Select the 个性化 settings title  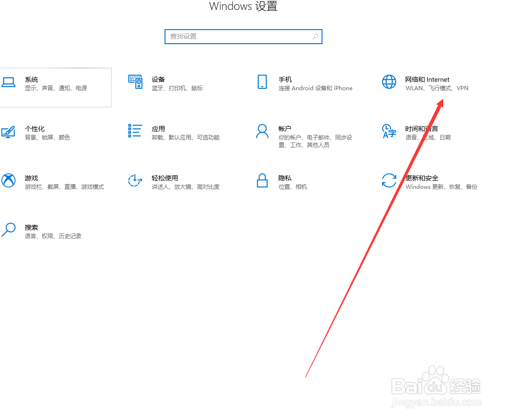(x=34, y=129)
